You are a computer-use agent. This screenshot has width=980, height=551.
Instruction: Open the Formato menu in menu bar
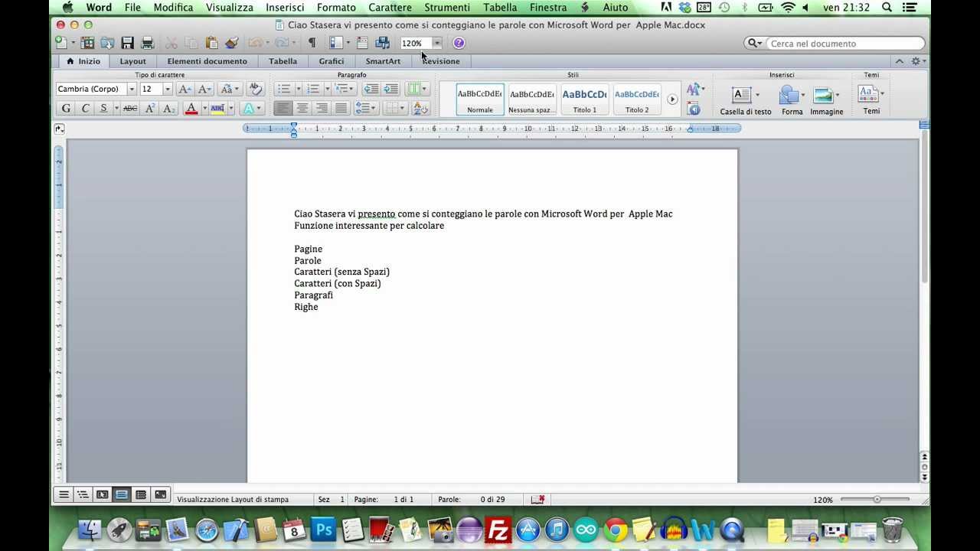(x=336, y=8)
